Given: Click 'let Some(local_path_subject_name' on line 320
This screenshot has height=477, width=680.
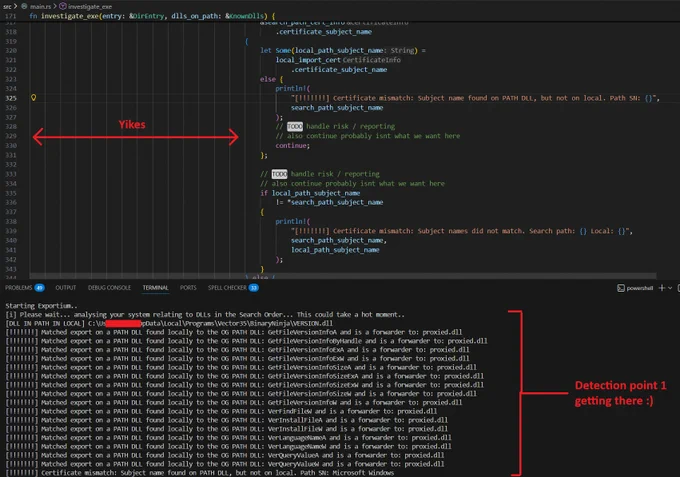Looking at the screenshot, I should coord(322,50).
